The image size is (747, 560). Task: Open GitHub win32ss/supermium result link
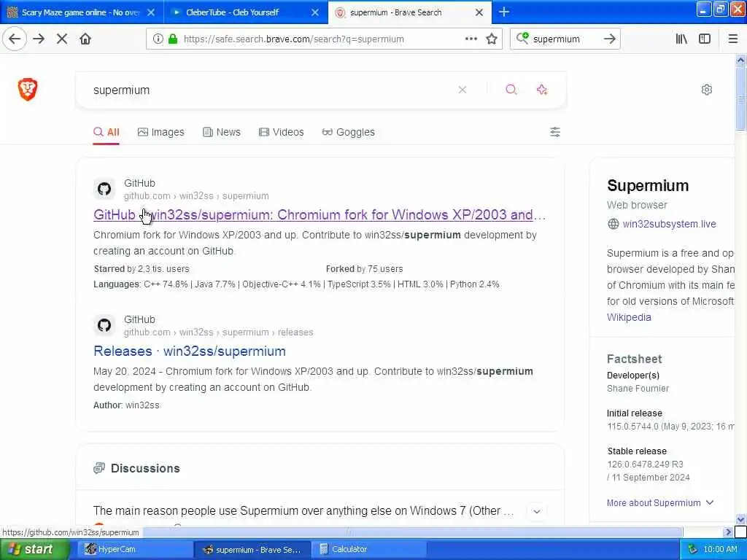pyautogui.click(x=320, y=215)
